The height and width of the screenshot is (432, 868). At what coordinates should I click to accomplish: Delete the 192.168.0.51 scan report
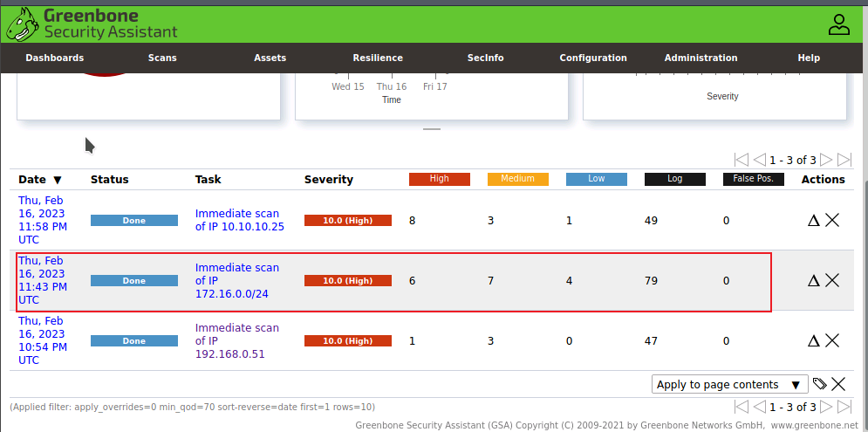click(832, 340)
